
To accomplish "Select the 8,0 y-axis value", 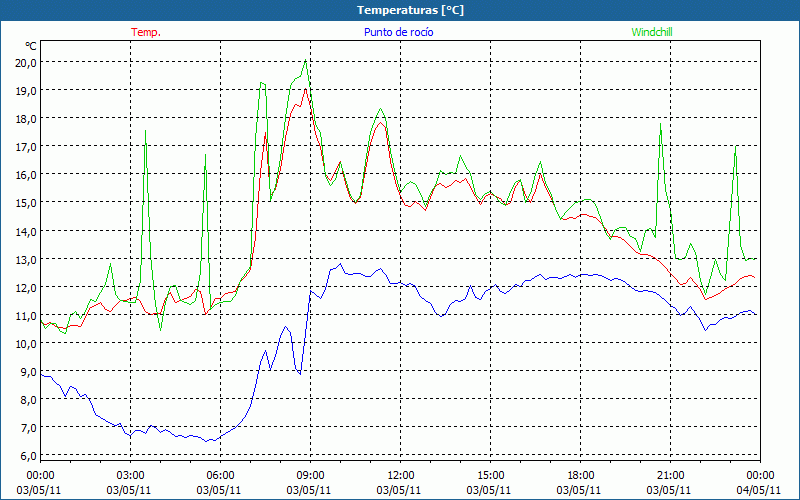I will click(x=29, y=400).
